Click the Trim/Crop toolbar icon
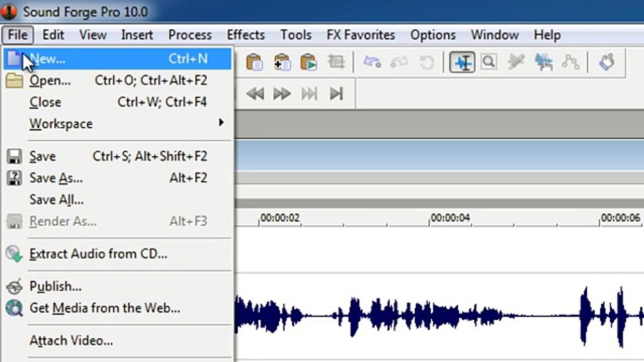The image size is (644, 362). pyautogui.click(x=336, y=62)
